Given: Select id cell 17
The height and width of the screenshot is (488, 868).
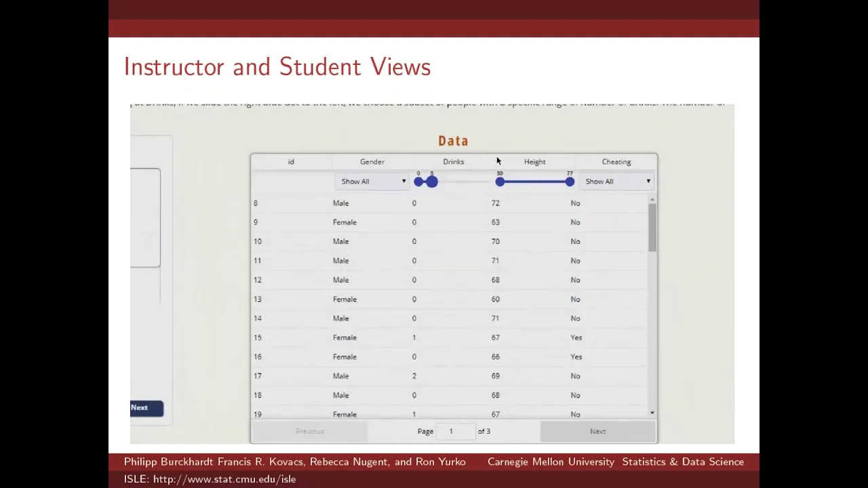Looking at the screenshot, I should pos(258,376).
